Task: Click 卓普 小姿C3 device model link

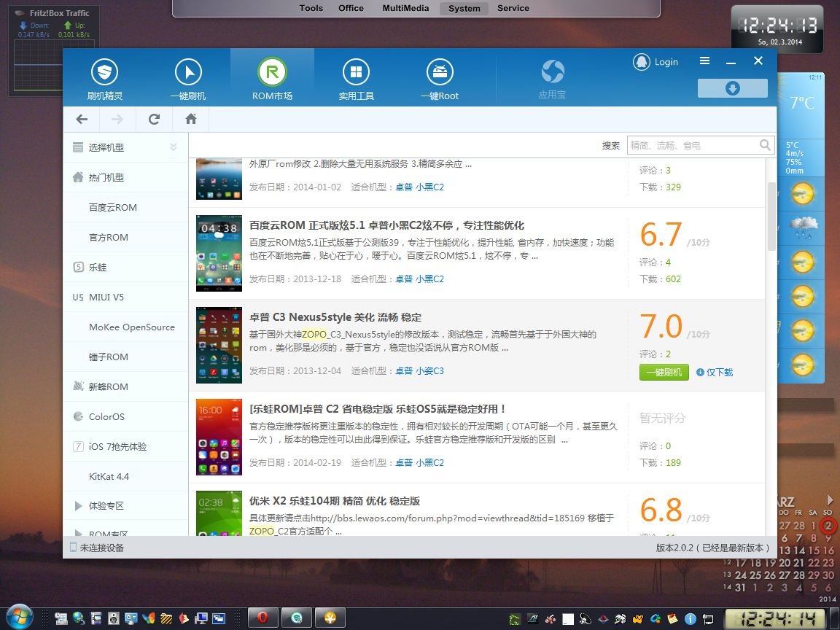Action: [x=419, y=370]
